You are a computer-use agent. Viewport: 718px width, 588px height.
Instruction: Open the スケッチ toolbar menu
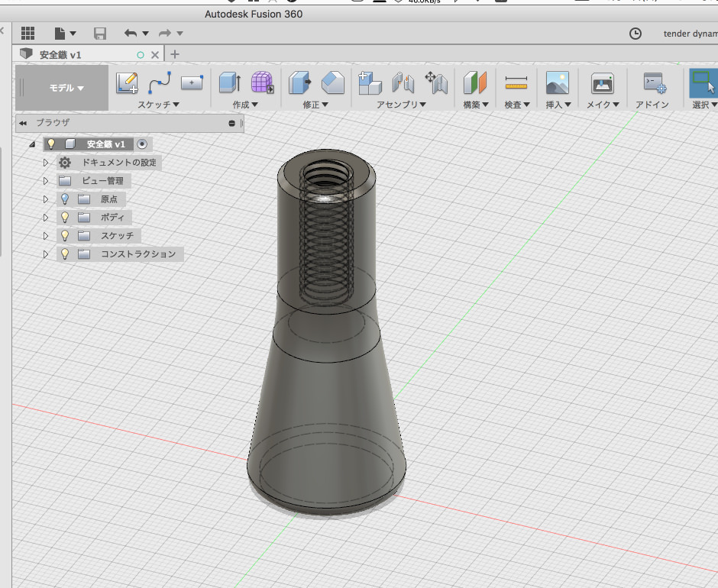tap(158, 105)
